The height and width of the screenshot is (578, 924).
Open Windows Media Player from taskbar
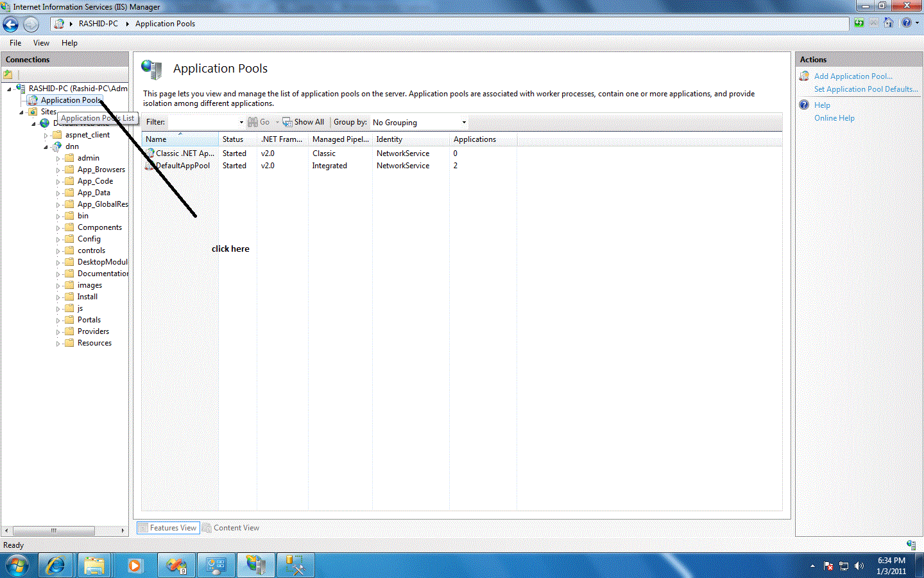tap(134, 566)
